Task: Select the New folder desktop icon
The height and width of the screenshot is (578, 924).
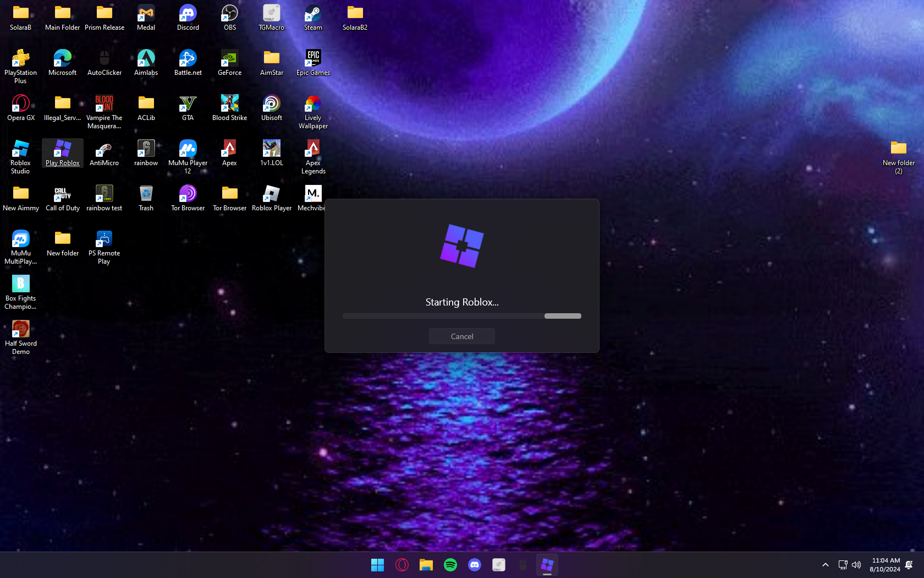Action: pos(63,243)
